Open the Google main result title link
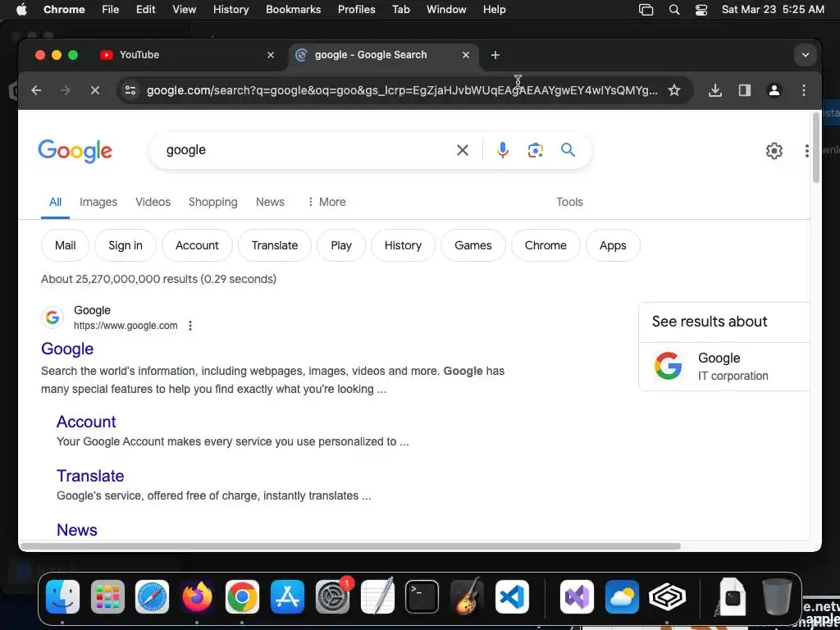Screen dimensions: 840x630 pos(67,349)
